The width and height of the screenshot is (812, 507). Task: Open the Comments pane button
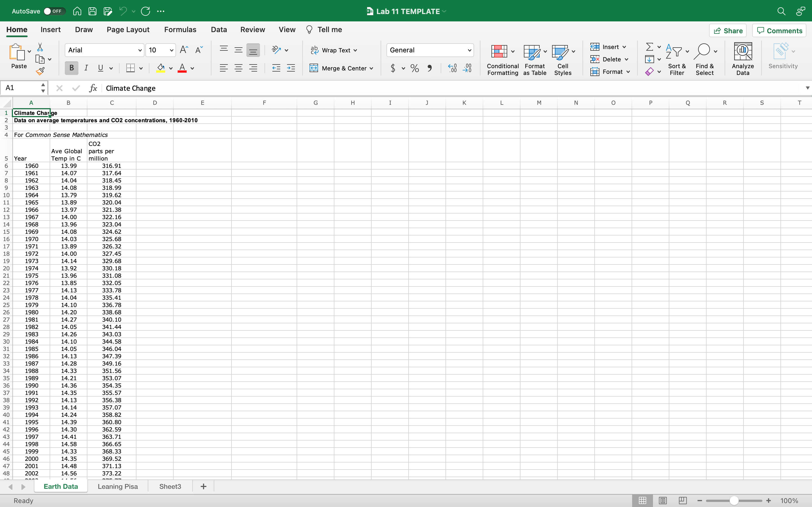[x=780, y=30]
